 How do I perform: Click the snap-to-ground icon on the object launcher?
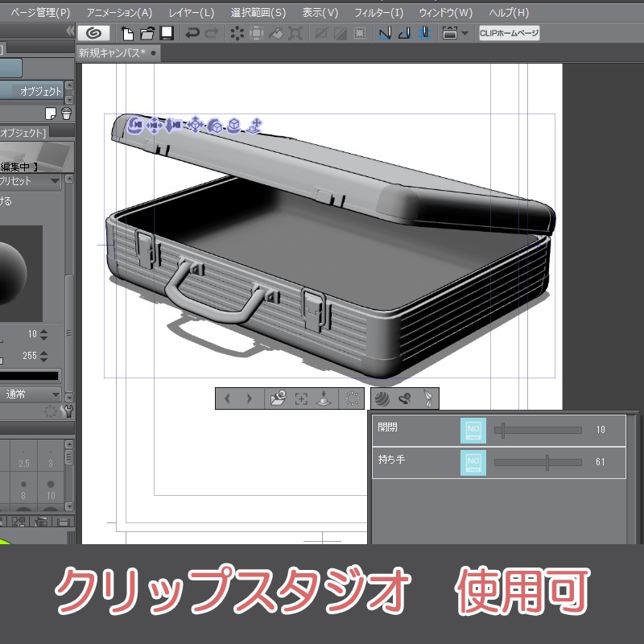click(x=324, y=397)
